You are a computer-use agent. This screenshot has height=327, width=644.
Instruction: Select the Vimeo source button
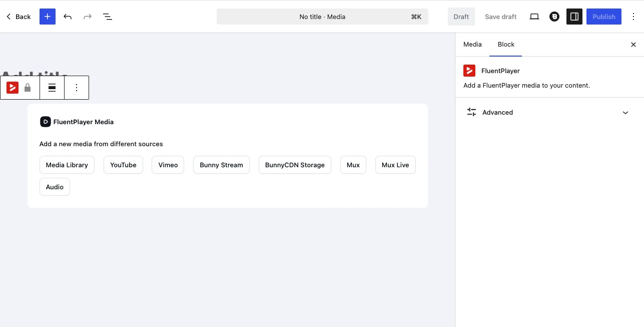(x=168, y=165)
